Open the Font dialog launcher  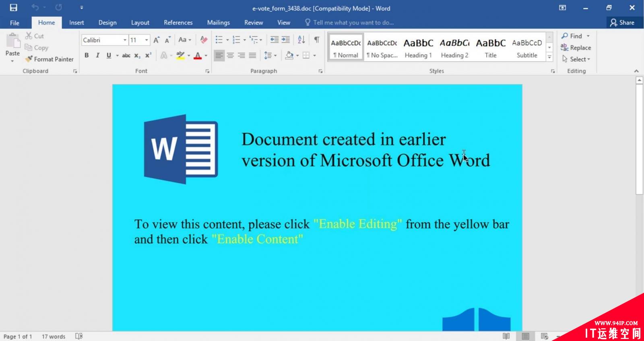coord(207,71)
